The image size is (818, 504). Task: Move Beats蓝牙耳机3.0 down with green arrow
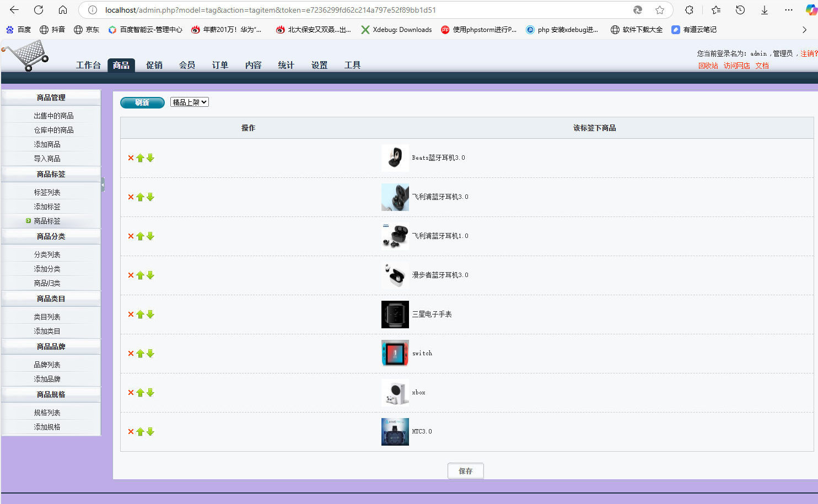pos(150,158)
